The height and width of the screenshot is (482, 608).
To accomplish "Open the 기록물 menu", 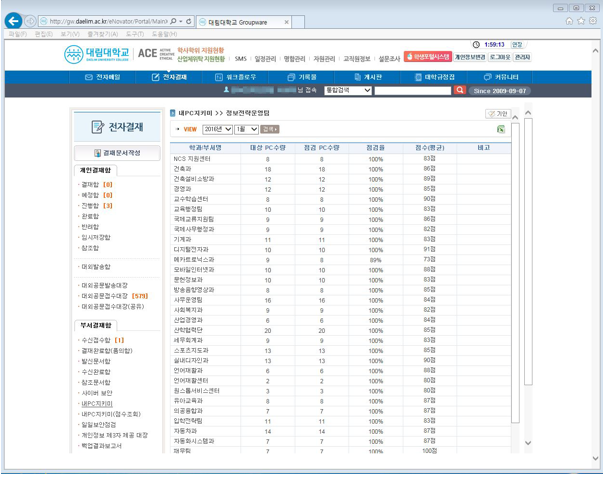I will point(302,77).
